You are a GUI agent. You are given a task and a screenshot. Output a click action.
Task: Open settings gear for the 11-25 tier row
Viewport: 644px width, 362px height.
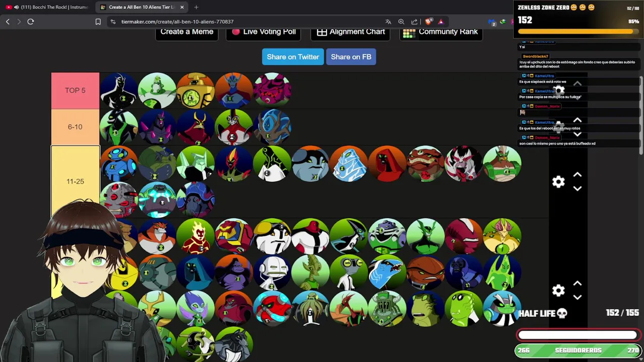pyautogui.click(x=558, y=182)
